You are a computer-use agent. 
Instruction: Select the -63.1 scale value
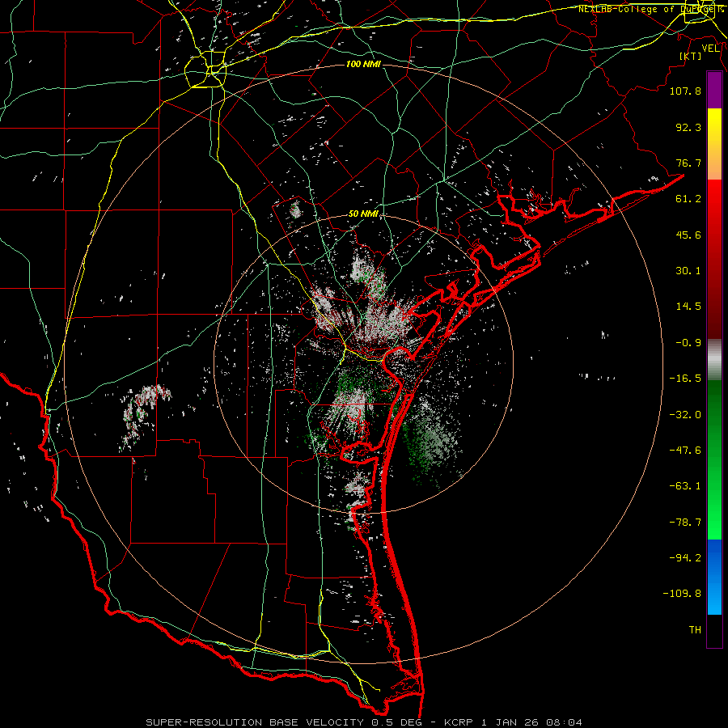[685, 486]
